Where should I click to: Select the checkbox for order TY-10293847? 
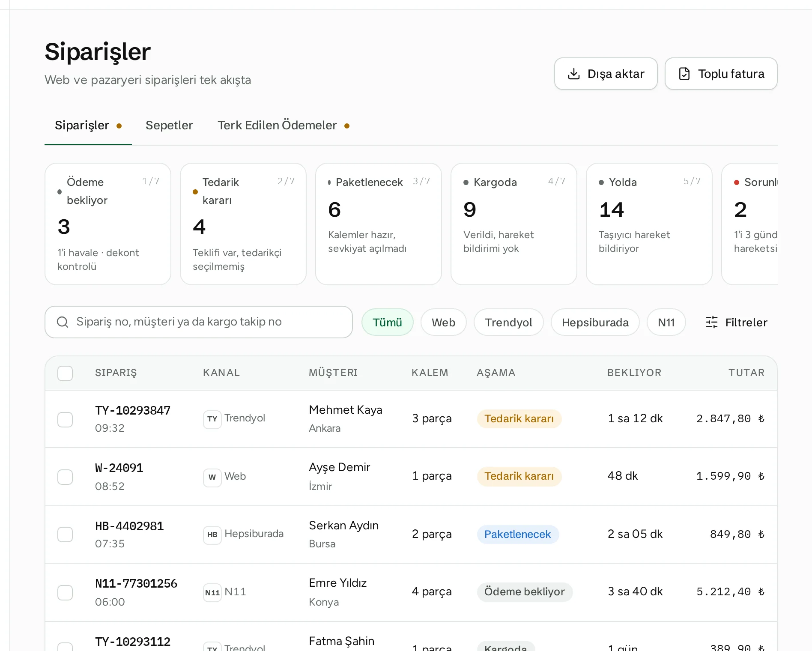[x=65, y=419]
